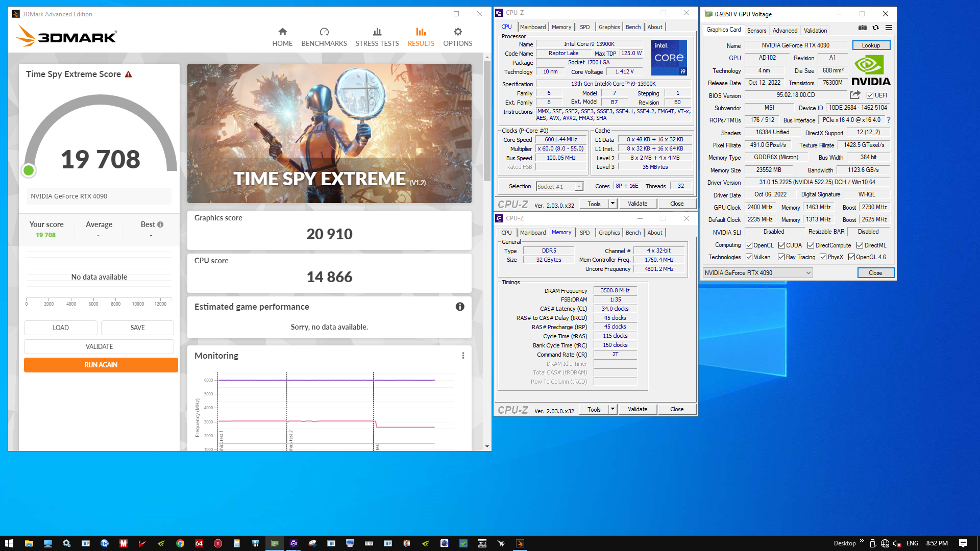The image size is (980, 551).
Task: Open the AIDA64 taskbar icon
Action: click(x=199, y=543)
